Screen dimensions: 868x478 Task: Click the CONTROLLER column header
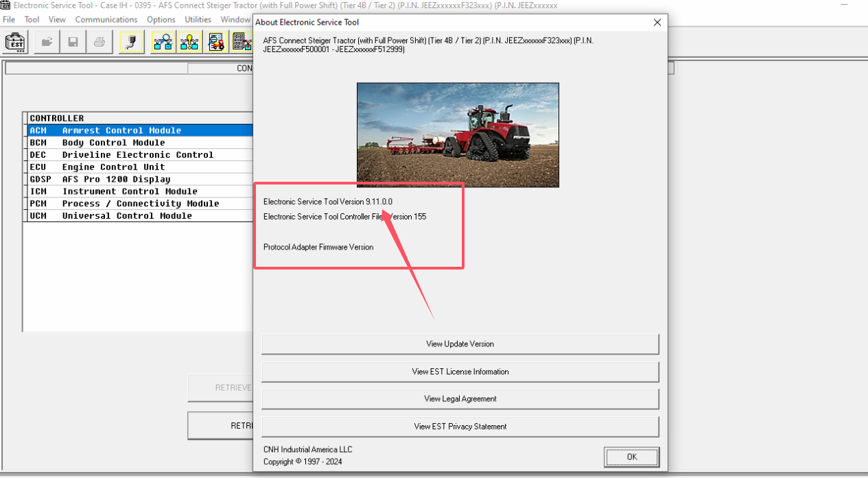click(140, 118)
